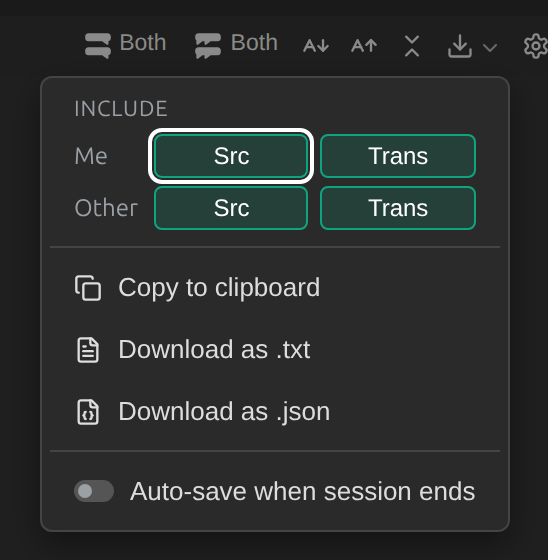Decrease font size with A-down icon
Viewport: 548px width, 560px height.
click(x=316, y=46)
